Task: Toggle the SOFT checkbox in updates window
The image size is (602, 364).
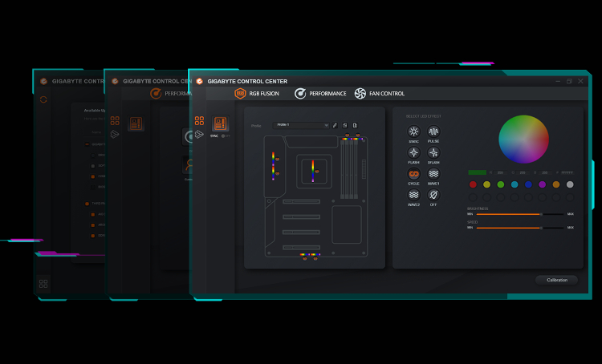Action: [x=93, y=166]
